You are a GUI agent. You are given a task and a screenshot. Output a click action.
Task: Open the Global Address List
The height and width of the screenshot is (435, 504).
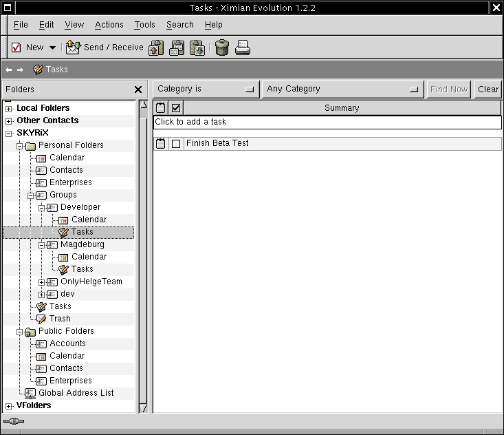[76, 393]
